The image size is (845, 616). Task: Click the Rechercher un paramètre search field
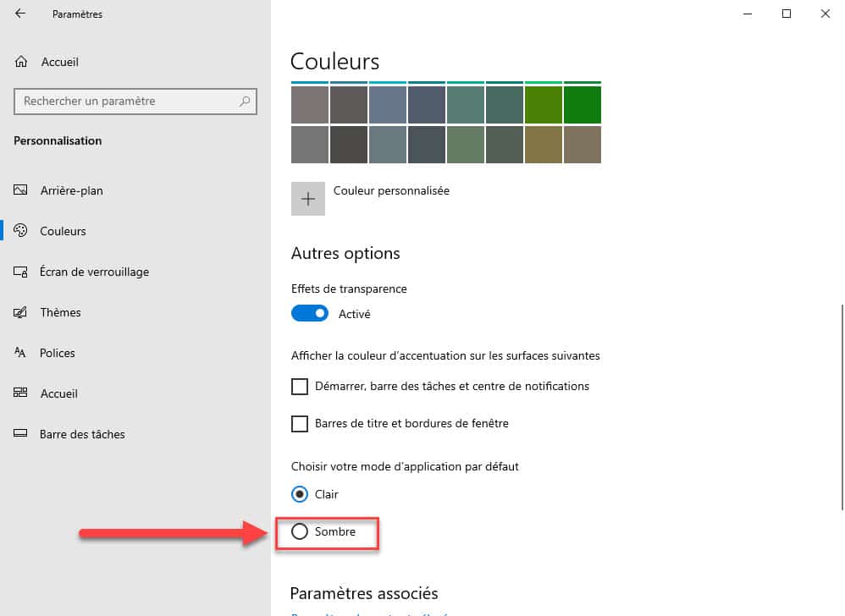135,102
